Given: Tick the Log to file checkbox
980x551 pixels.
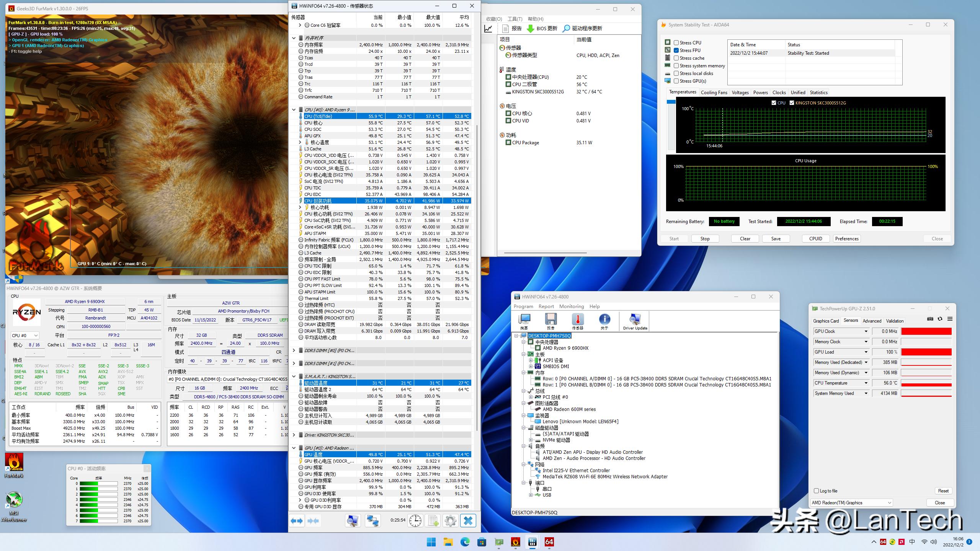Looking at the screenshot, I should point(816,491).
